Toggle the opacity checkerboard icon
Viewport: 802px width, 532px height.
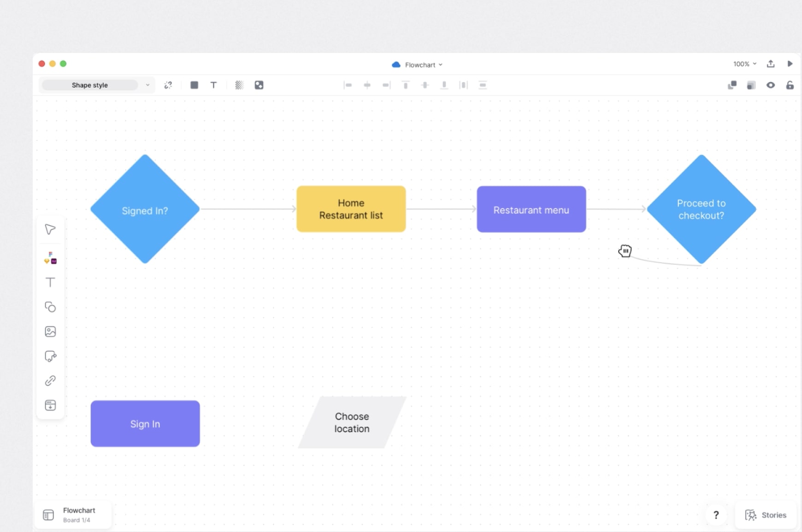[x=239, y=85]
